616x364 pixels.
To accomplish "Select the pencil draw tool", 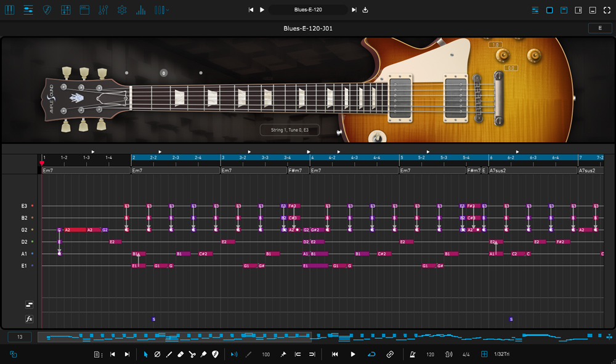I will (169, 354).
